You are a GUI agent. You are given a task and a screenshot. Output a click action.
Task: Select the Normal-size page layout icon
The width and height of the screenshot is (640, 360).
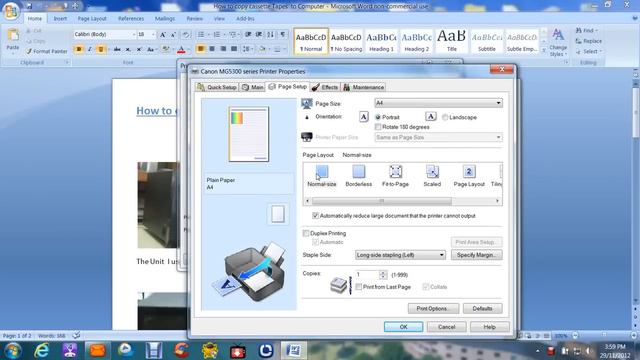pyautogui.click(x=322, y=171)
